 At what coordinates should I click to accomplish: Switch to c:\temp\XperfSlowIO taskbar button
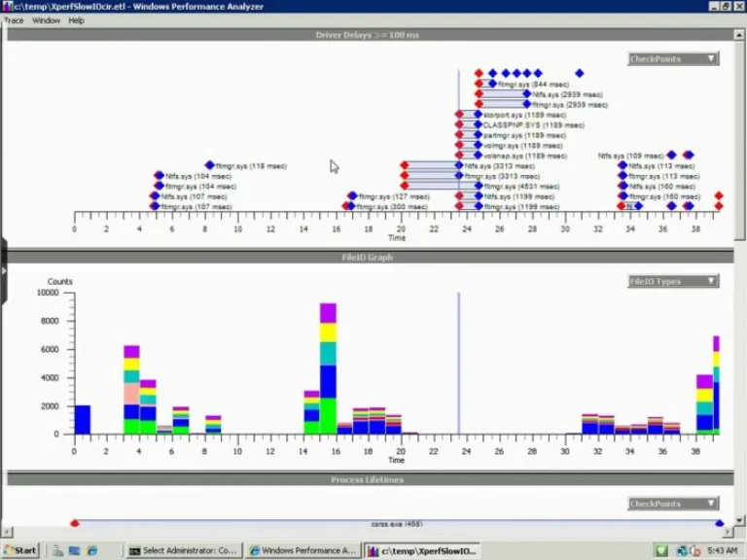pyautogui.click(x=422, y=550)
